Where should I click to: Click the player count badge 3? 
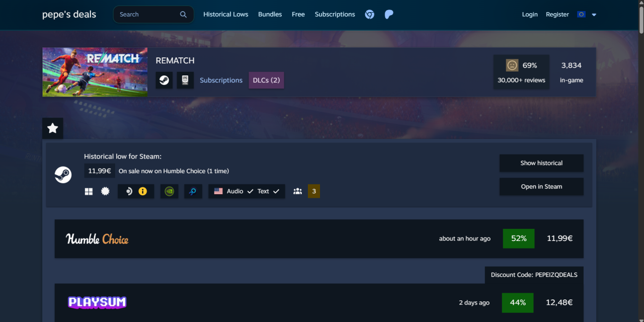click(x=314, y=191)
